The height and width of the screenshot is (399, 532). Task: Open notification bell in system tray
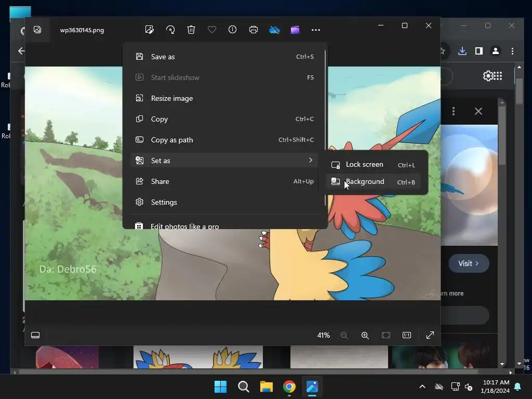[x=518, y=387]
